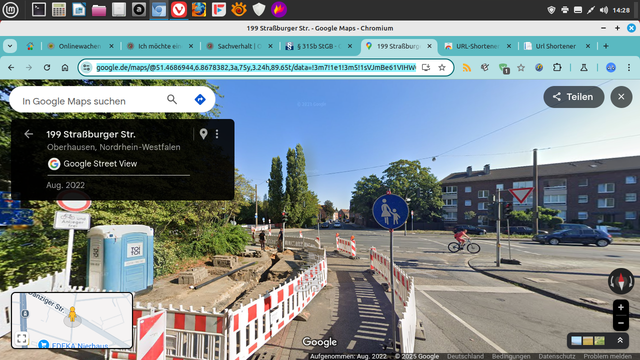View site information icon in address bar
Screen dimensions: 640x360
pos(87,67)
